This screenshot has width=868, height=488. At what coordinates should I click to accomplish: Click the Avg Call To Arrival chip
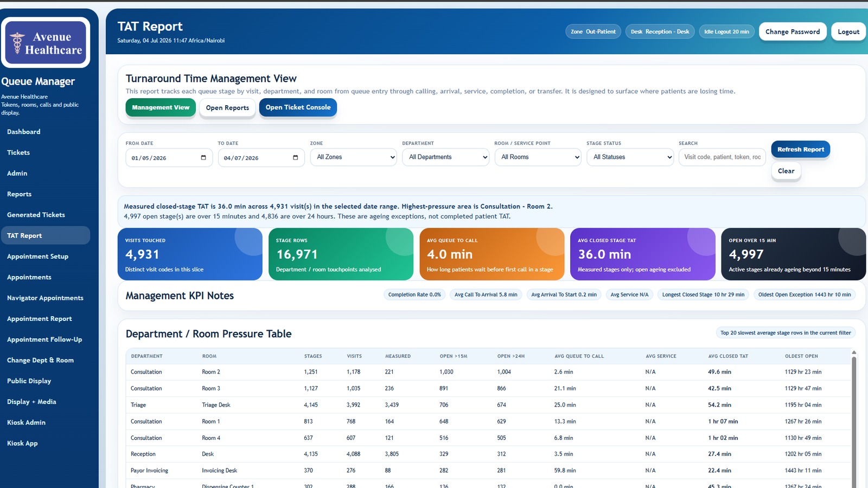click(486, 294)
